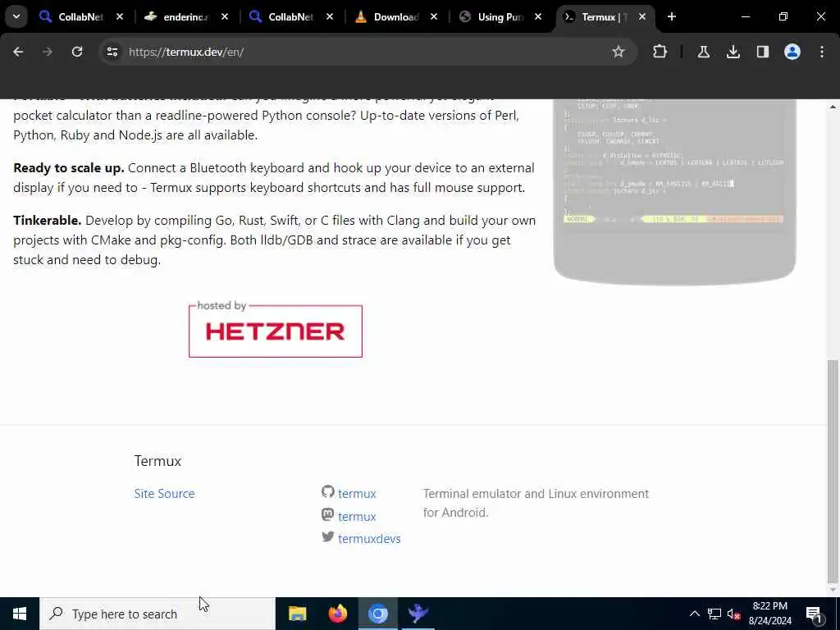
Task: Open Chrome from the taskbar
Action: pos(377,614)
